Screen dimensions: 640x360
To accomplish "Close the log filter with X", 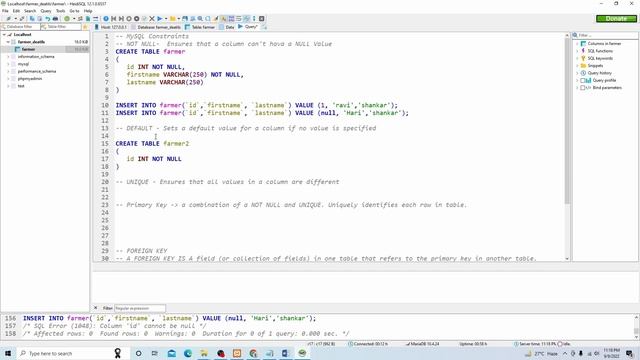I will pos(96,308).
